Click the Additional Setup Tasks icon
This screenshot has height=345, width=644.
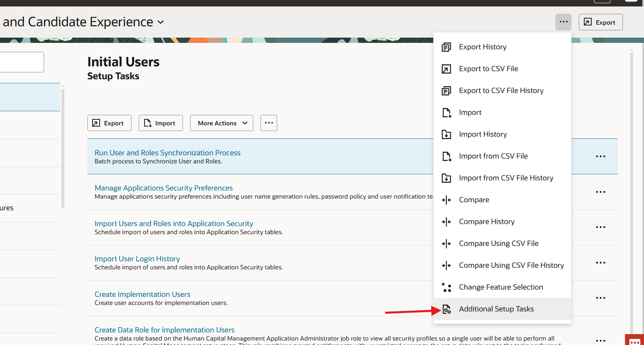pos(446,309)
